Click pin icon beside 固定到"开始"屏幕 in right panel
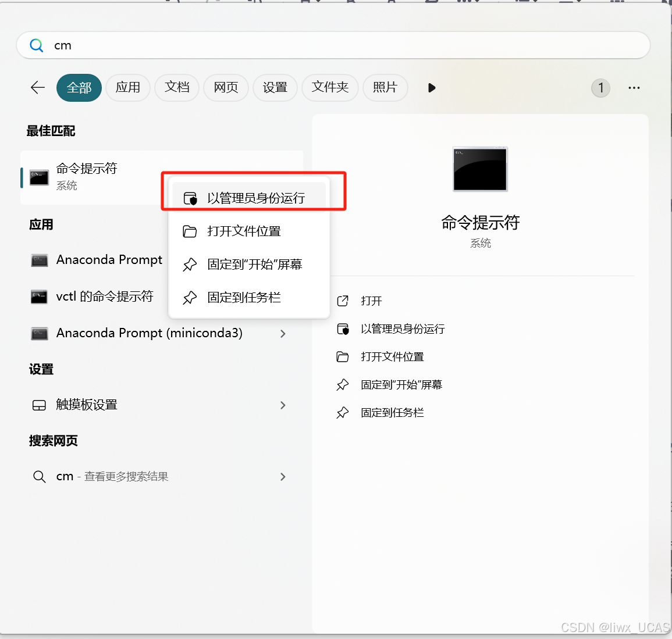The height and width of the screenshot is (639, 672). (343, 384)
